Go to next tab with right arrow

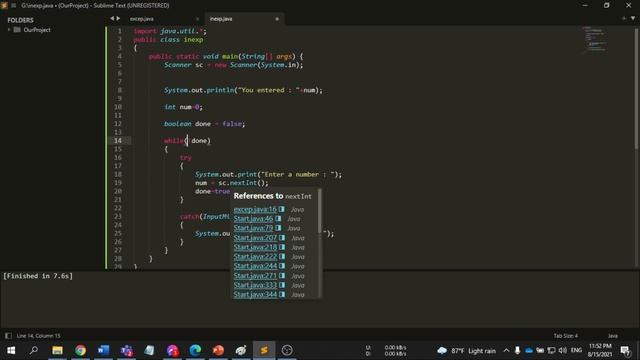pos(118,18)
